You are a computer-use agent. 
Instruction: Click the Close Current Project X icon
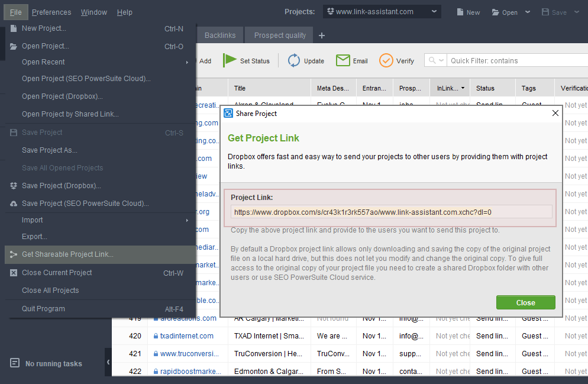click(14, 273)
